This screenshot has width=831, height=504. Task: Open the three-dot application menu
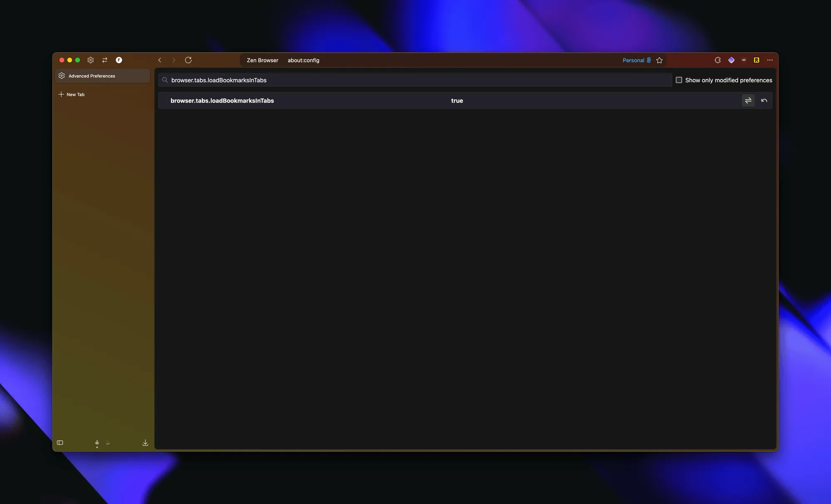pos(770,60)
